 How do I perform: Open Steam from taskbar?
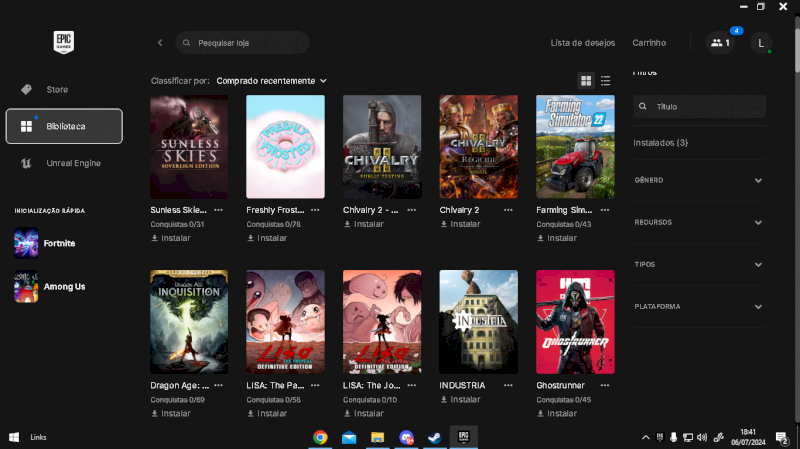(435, 437)
